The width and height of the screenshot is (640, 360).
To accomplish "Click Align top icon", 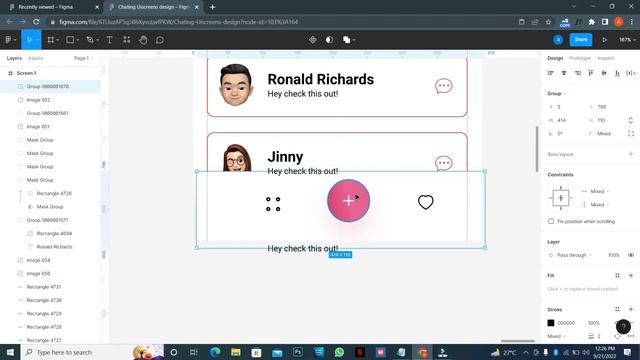I will 591,73.
